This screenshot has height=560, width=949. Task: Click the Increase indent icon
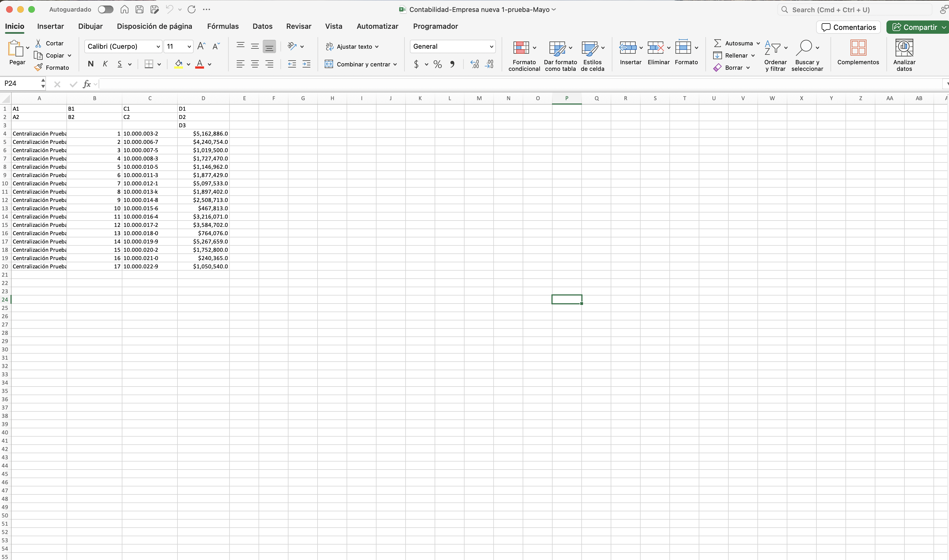tap(306, 64)
